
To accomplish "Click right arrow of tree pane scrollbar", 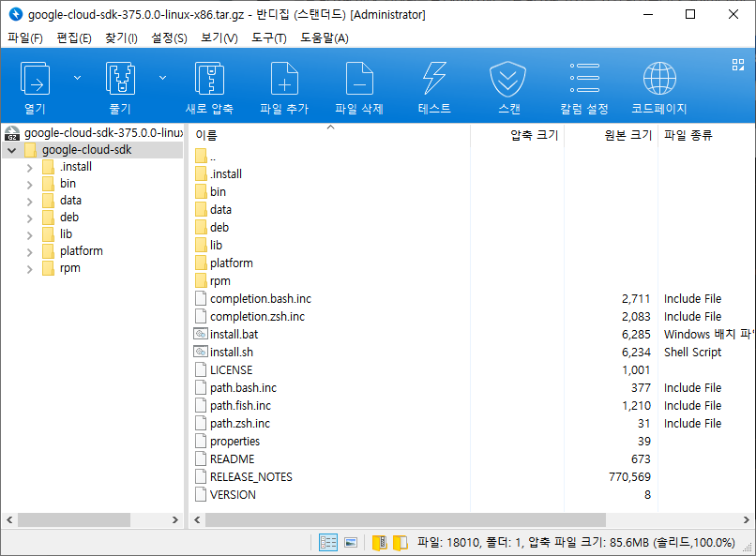I will 175,519.
